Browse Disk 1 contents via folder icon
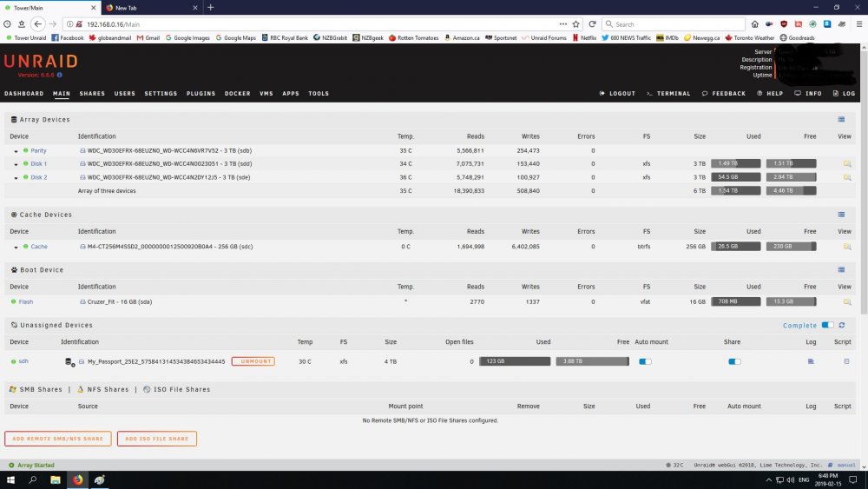The height and width of the screenshot is (489, 868). point(847,164)
